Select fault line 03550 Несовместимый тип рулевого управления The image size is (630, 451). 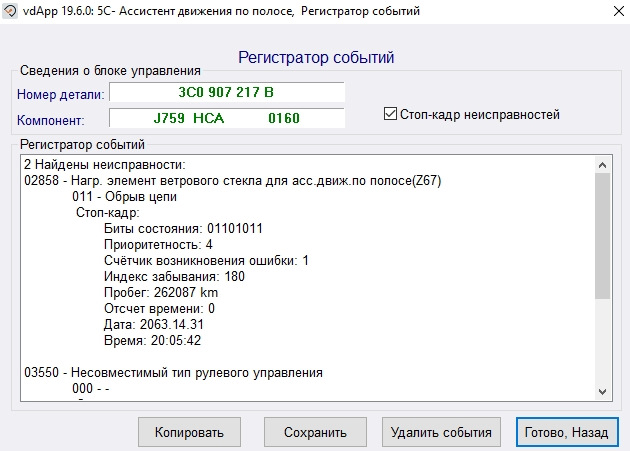tap(174, 373)
